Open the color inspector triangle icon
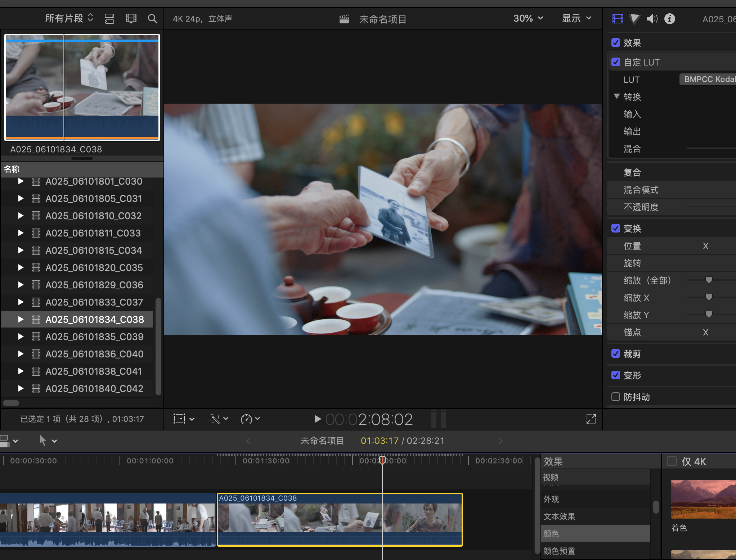The width and height of the screenshot is (736, 560). coord(635,19)
